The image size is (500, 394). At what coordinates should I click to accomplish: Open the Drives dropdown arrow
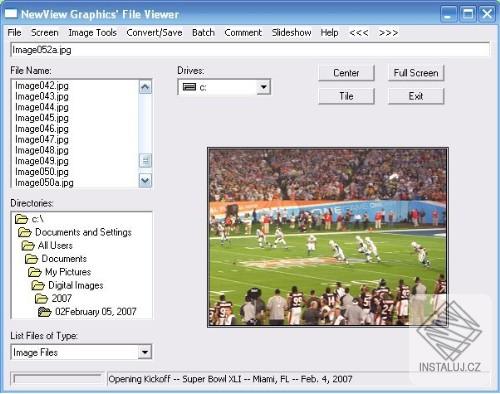pos(264,87)
